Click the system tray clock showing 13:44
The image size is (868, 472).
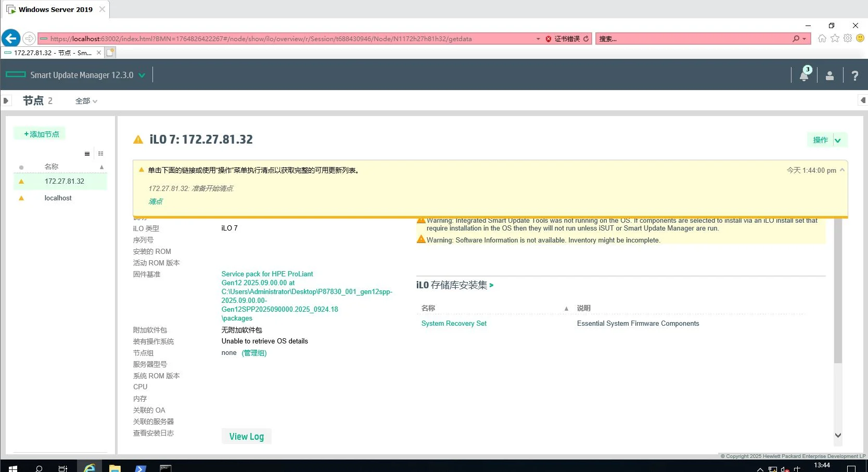point(822,465)
